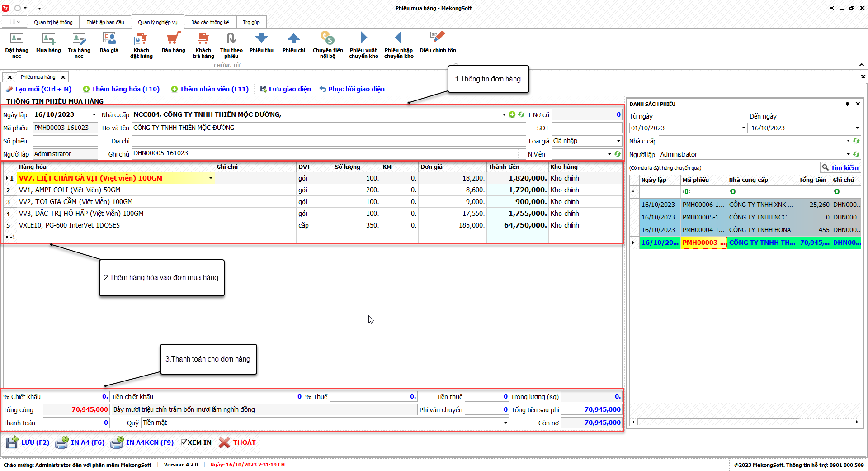Click the Phiếu thu receipt arrow icon
Screen dimensions: 868x471
click(x=261, y=43)
